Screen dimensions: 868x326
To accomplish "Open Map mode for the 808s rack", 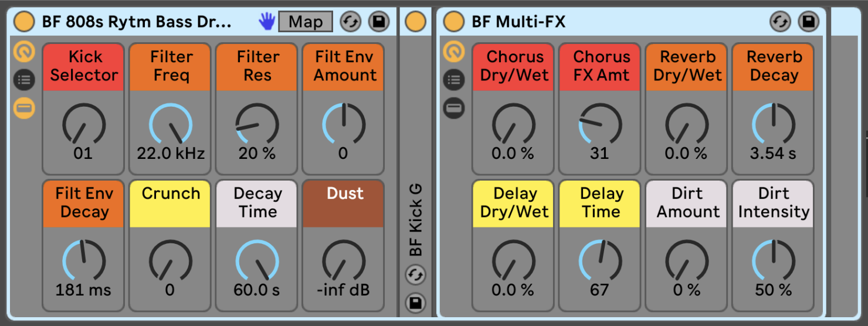I will tap(305, 22).
